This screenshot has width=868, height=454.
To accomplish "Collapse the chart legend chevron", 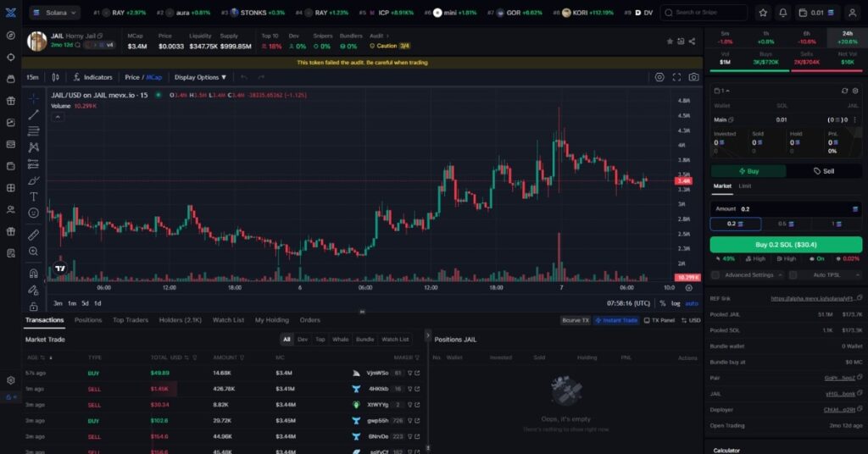I will pyautogui.click(x=58, y=117).
